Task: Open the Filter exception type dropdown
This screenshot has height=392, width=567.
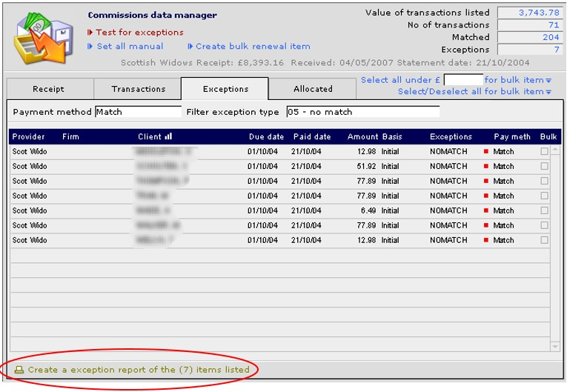Action: pyautogui.click(x=363, y=112)
